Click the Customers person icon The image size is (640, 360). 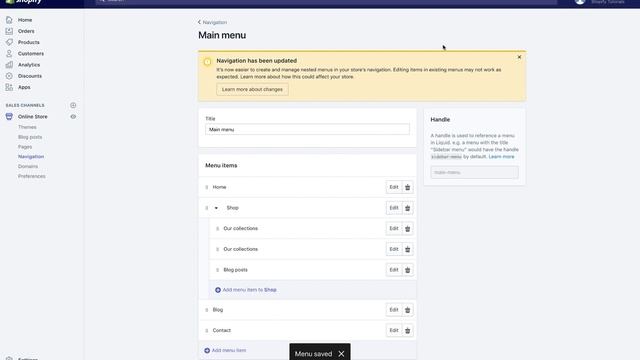[9, 53]
